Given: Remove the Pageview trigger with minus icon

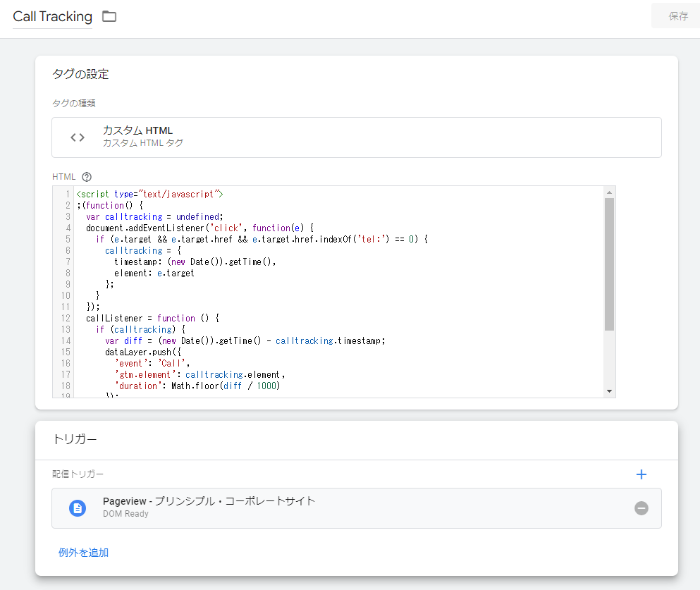Looking at the screenshot, I should tap(641, 508).
